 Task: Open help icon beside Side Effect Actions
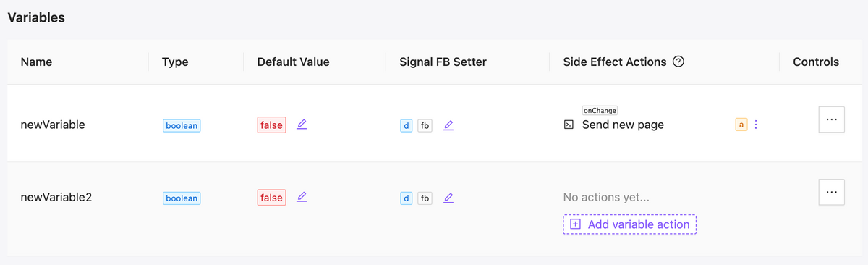coord(678,62)
